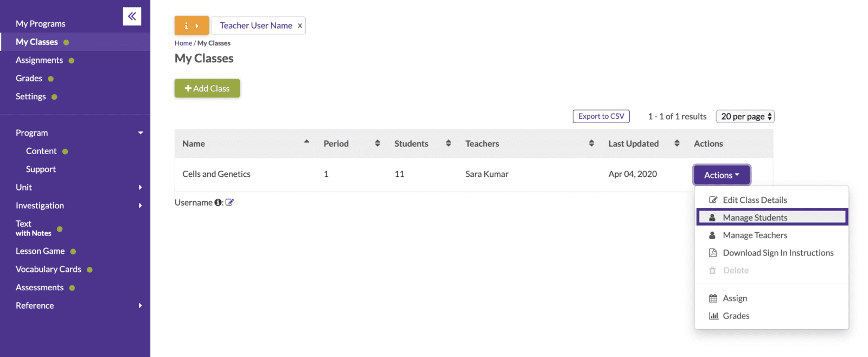Click the orange info icon button
This screenshot has height=357, width=868.
click(191, 25)
